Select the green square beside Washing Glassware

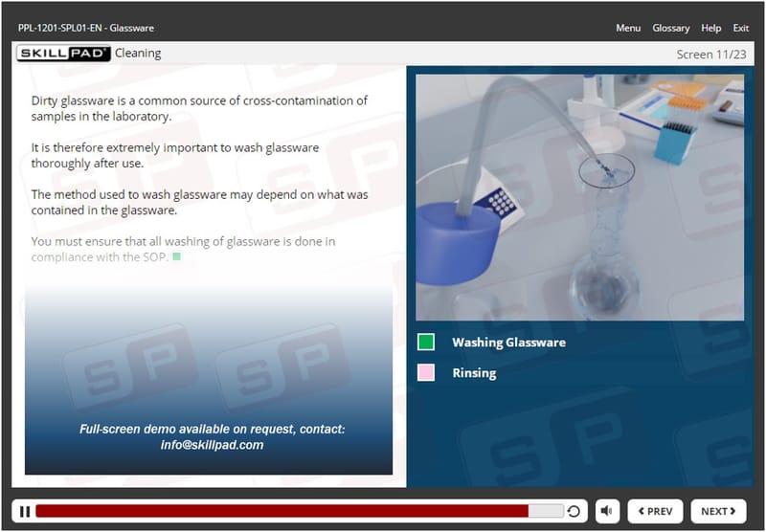pyautogui.click(x=426, y=342)
